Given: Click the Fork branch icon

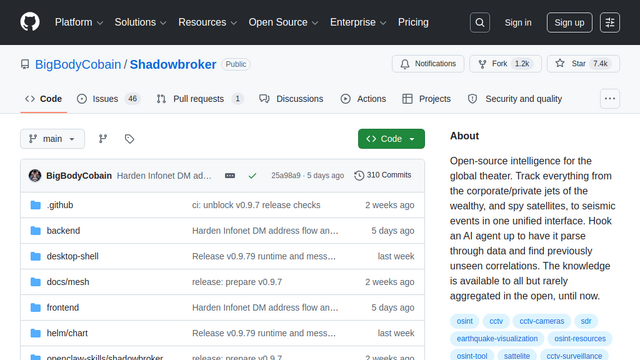Looking at the screenshot, I should click(x=482, y=64).
